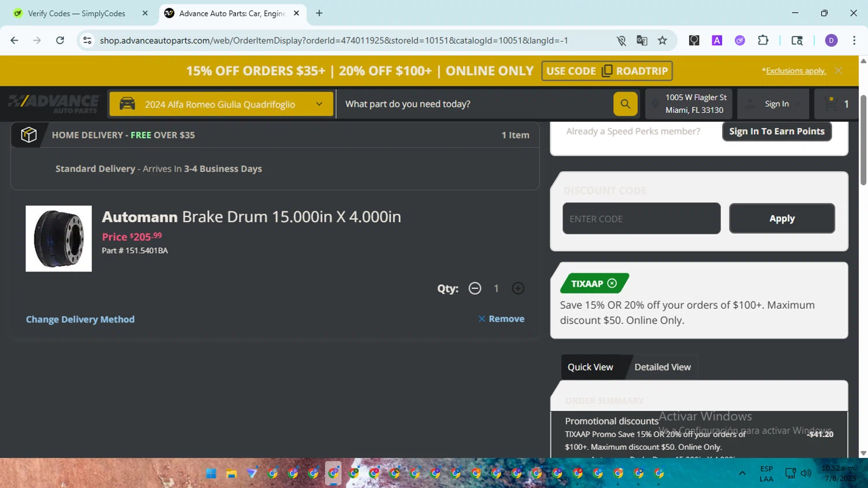Switch to Verify Codes SimplyCodes tab
Screen dimensions: 868x488
(x=77, y=13)
